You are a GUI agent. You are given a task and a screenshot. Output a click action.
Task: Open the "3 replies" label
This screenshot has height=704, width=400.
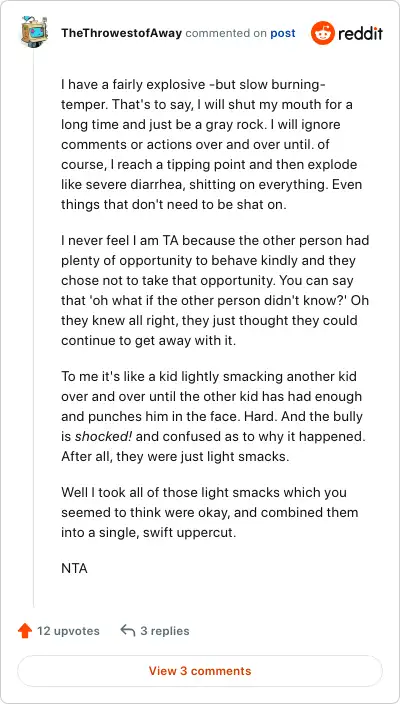click(x=165, y=631)
